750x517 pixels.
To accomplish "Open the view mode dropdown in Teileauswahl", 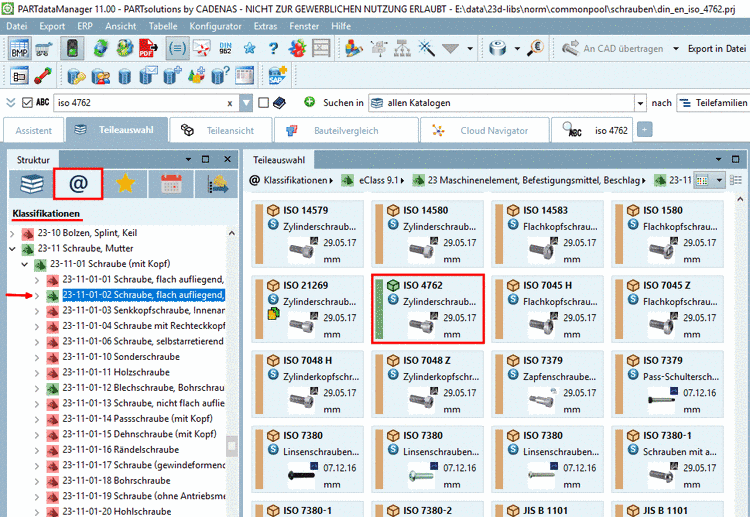I will coord(719,180).
